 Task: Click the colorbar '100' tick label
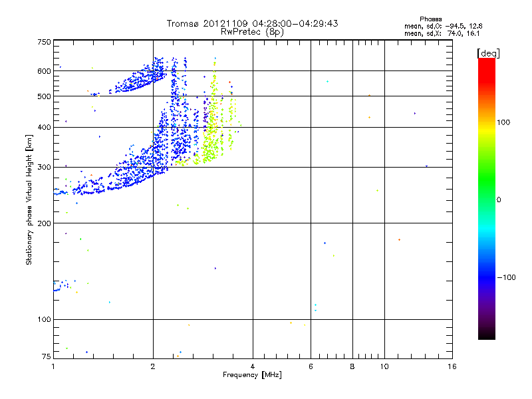click(503, 122)
